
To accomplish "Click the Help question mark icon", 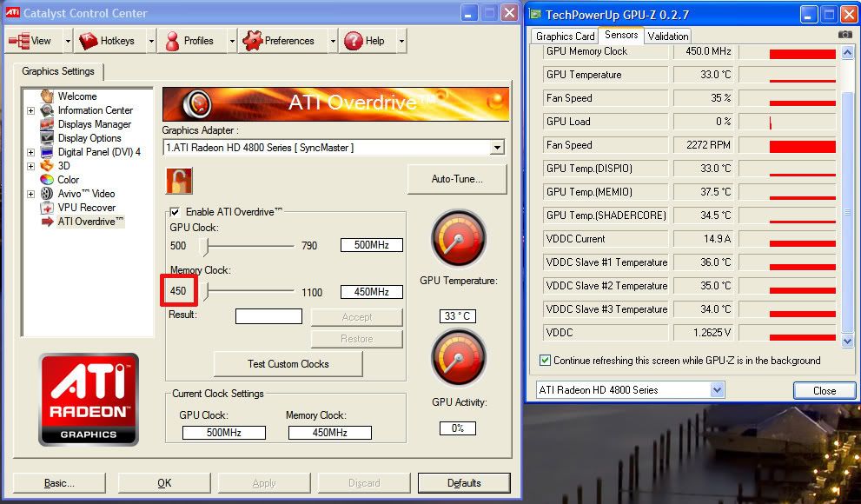I will pos(354,41).
